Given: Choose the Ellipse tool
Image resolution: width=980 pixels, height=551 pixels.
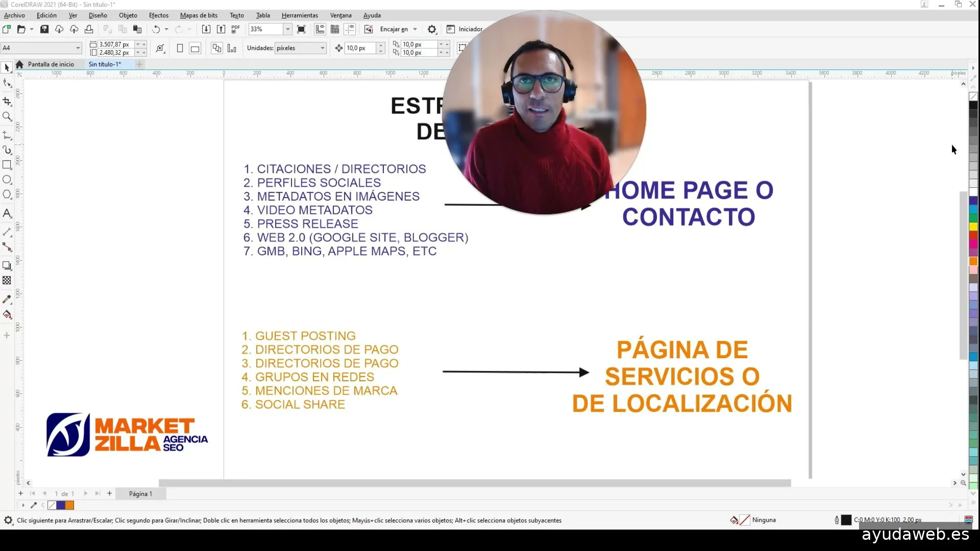Looking at the screenshot, I should point(7,180).
